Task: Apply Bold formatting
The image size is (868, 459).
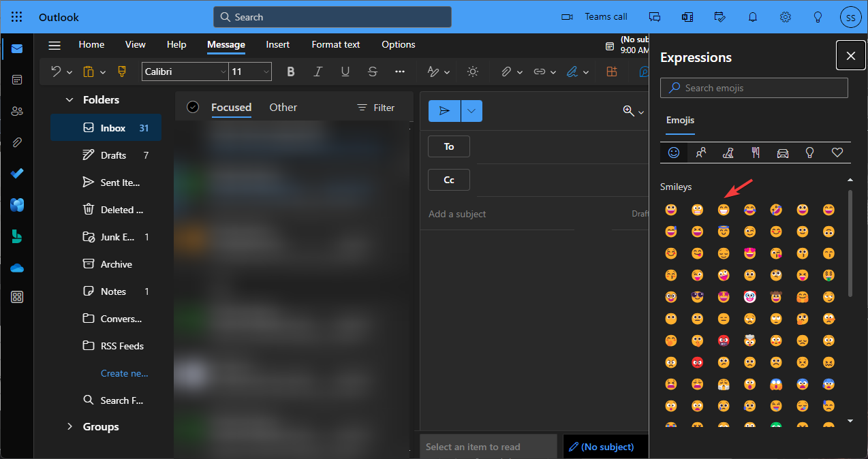Action: tap(291, 72)
